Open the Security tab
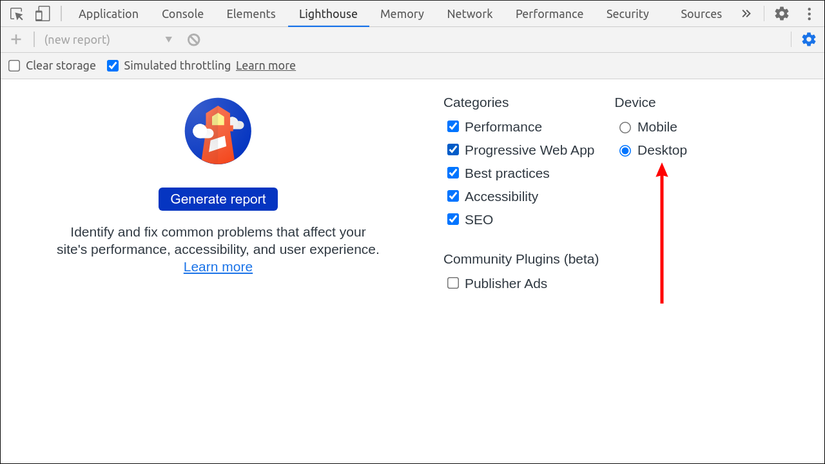825x464 pixels. coord(627,14)
